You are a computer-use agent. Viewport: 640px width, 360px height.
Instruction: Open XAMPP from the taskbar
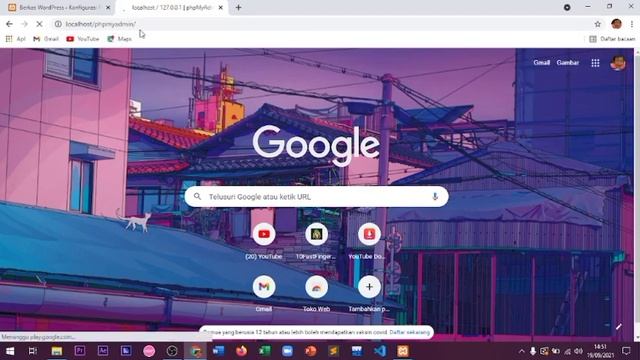(403, 351)
